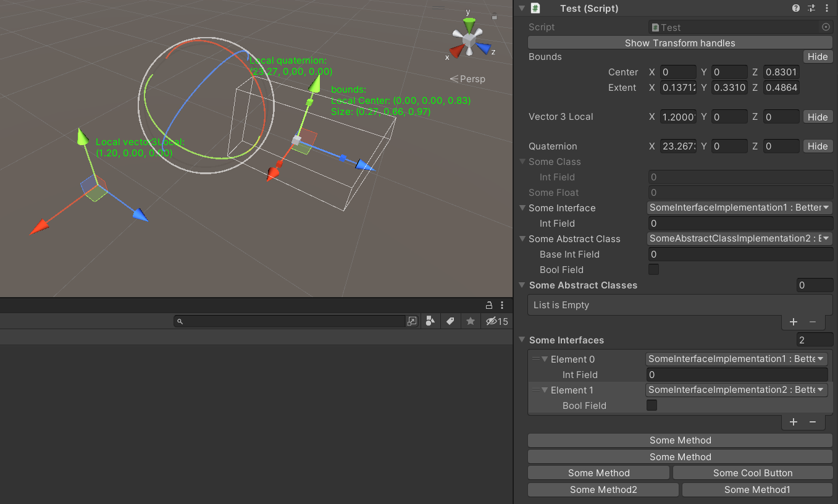The image size is (838, 504).
Task: Open the Some Abstract Class implementation dropdown
Action: click(740, 238)
